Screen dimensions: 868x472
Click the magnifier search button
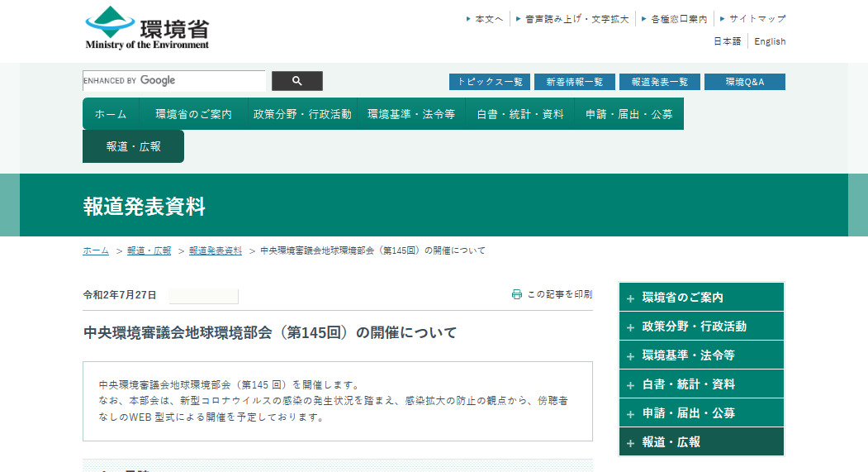tap(296, 81)
